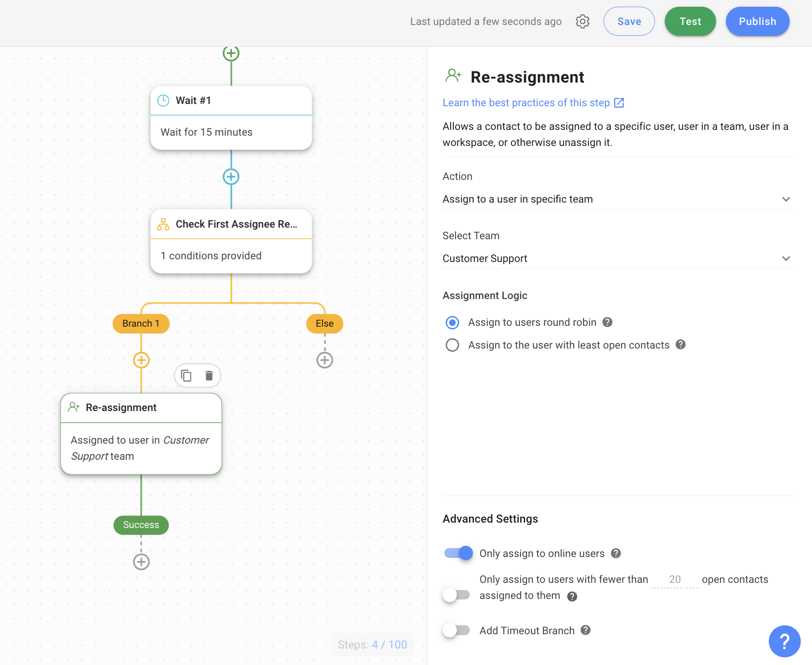Add a step after Wait #1
Image resolution: width=812 pixels, height=665 pixels.
(231, 177)
